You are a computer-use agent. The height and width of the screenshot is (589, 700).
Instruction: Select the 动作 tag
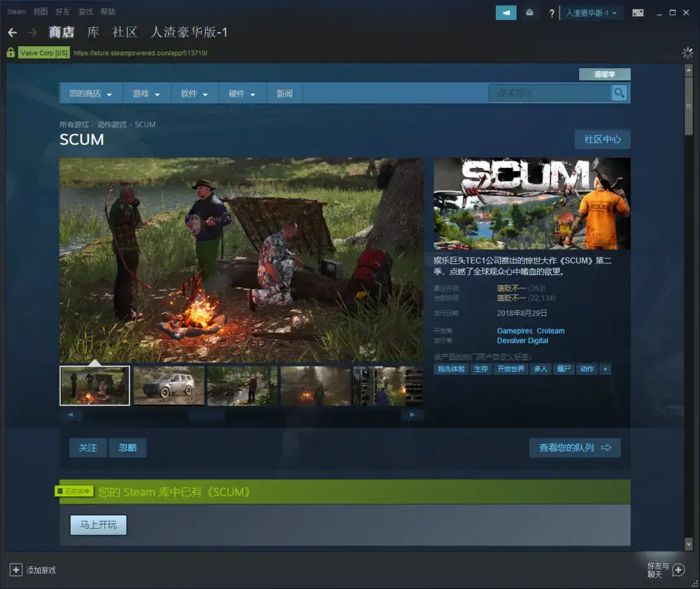point(587,368)
